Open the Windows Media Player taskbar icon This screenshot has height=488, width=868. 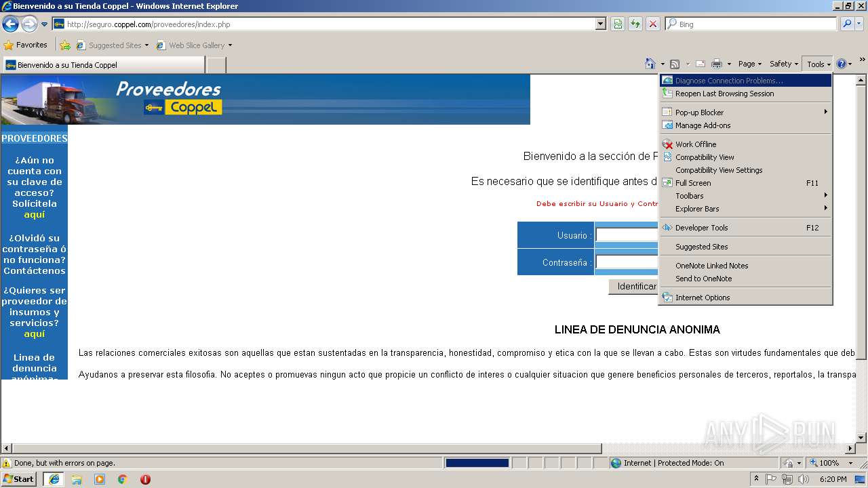100,479
